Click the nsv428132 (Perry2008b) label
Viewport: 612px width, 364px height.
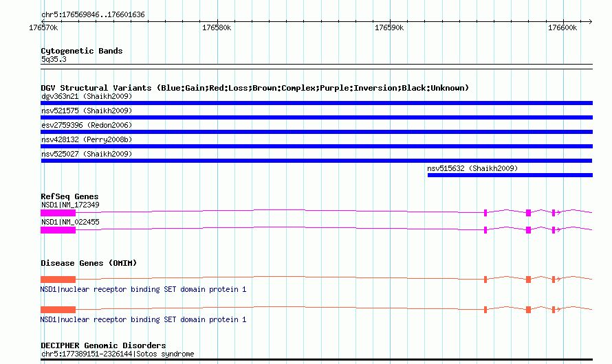coord(87,139)
